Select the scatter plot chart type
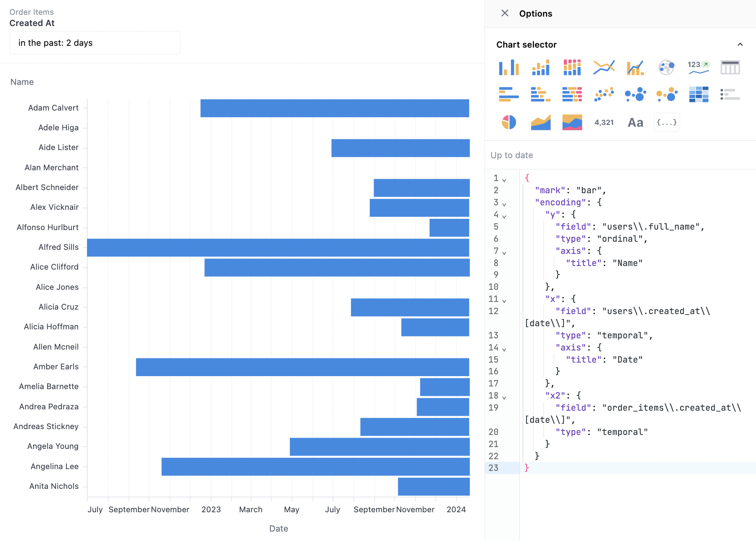Screen dimensions: 756x541 [604, 95]
